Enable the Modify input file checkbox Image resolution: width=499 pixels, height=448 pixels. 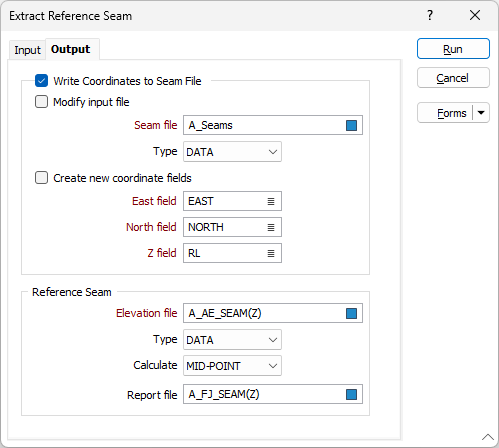(41, 102)
